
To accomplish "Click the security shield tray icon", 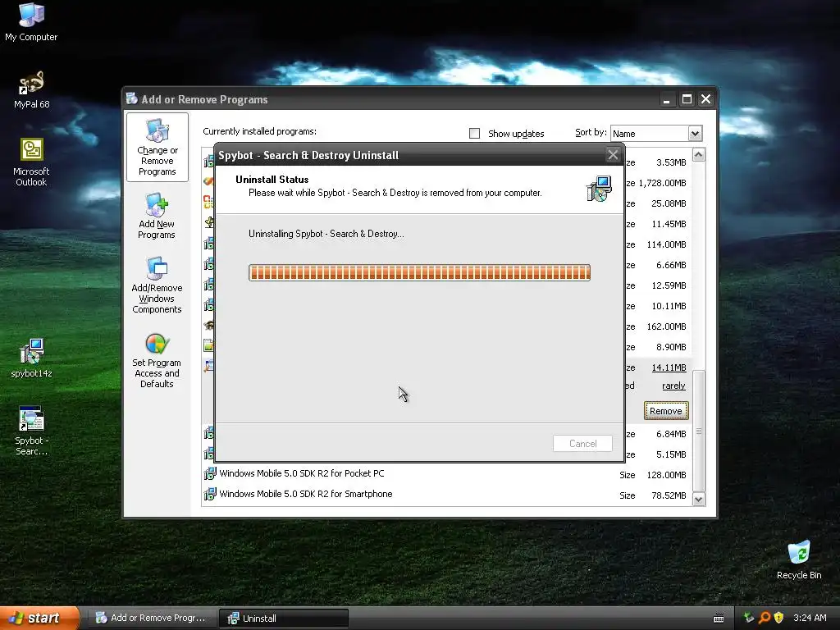I will click(779, 618).
